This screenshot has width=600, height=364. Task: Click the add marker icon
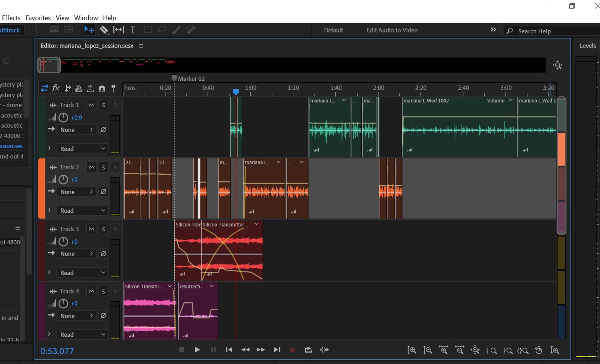coord(113,88)
